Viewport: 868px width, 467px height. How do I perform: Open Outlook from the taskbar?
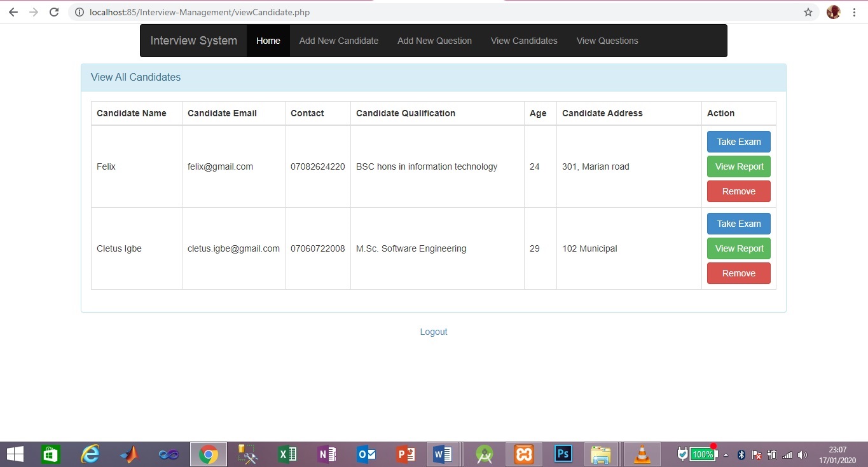tap(366, 454)
